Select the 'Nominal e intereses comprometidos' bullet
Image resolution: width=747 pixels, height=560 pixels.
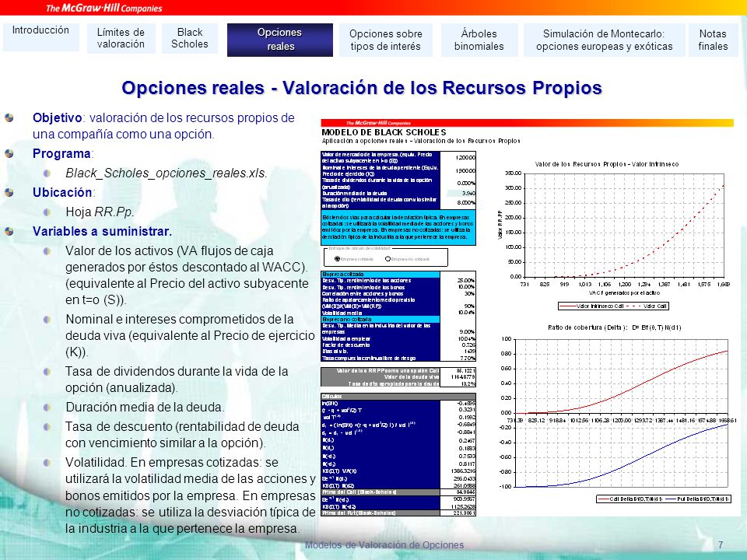pyautogui.click(x=190, y=336)
